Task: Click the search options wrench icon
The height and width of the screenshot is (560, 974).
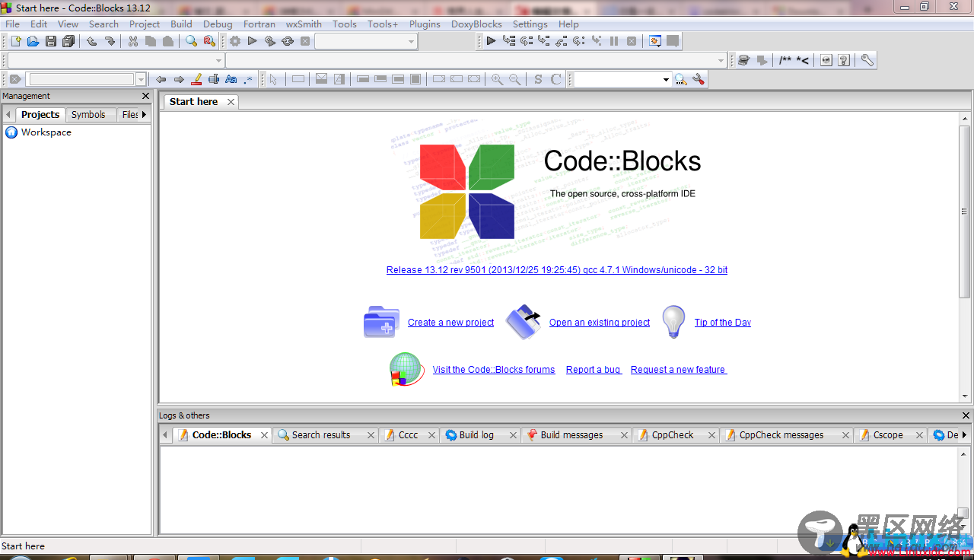Action: click(x=699, y=79)
